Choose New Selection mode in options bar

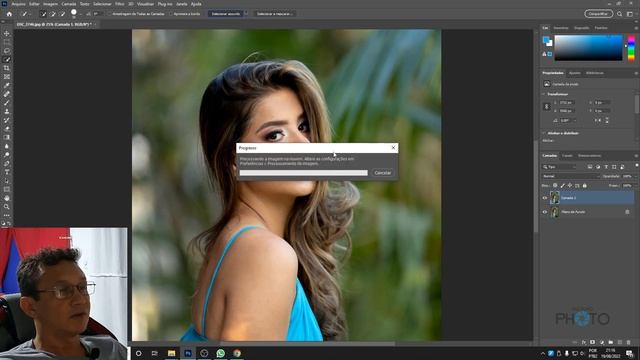[x=43, y=14]
